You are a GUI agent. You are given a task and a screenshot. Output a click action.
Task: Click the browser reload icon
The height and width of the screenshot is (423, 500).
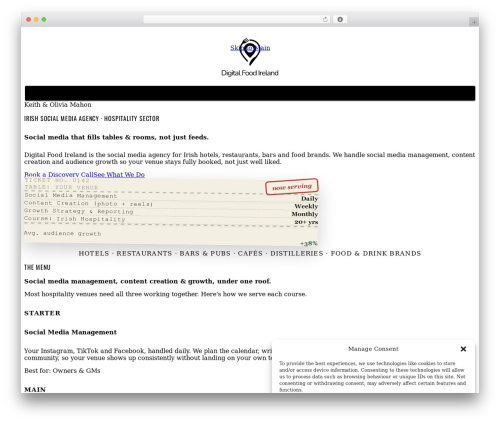coord(325,19)
